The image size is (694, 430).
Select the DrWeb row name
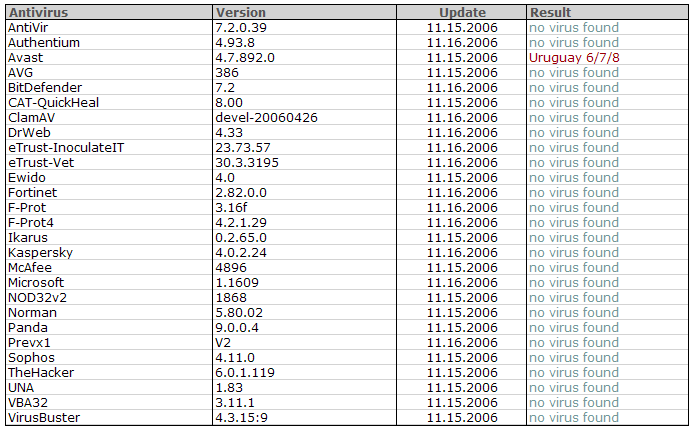pos(29,133)
